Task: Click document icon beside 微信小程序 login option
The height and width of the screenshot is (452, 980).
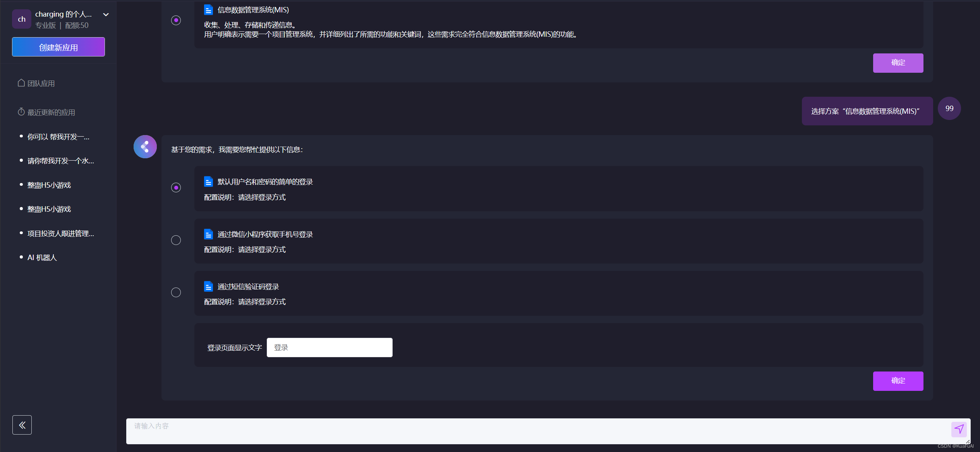Action: click(x=208, y=234)
